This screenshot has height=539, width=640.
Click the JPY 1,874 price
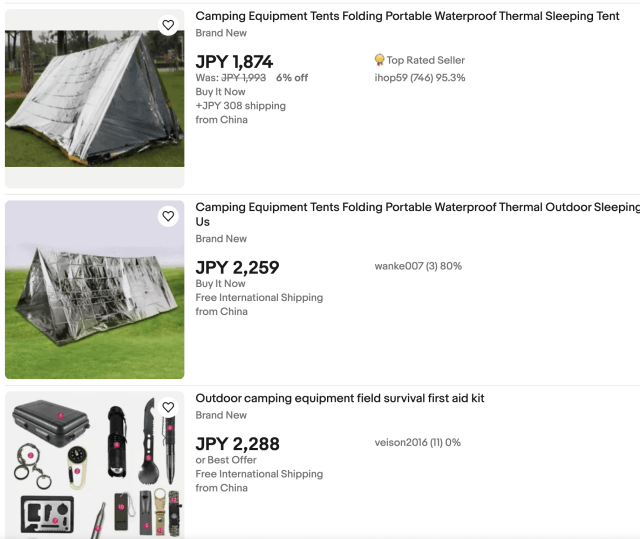234,61
